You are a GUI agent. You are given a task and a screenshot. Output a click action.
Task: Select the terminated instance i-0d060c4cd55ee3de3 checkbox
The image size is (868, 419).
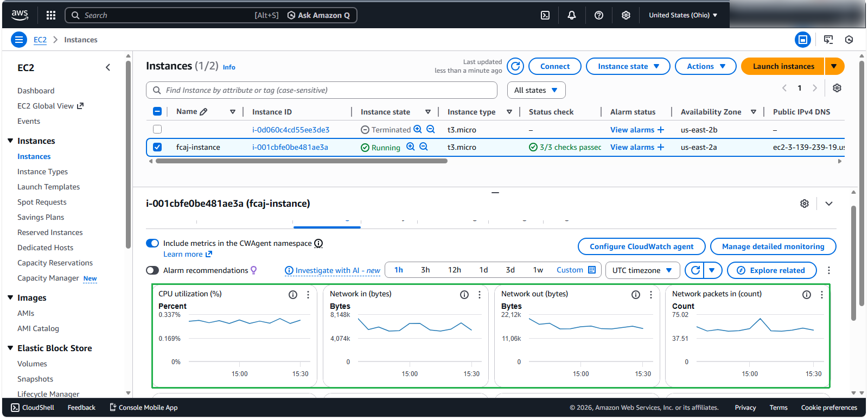tap(157, 129)
